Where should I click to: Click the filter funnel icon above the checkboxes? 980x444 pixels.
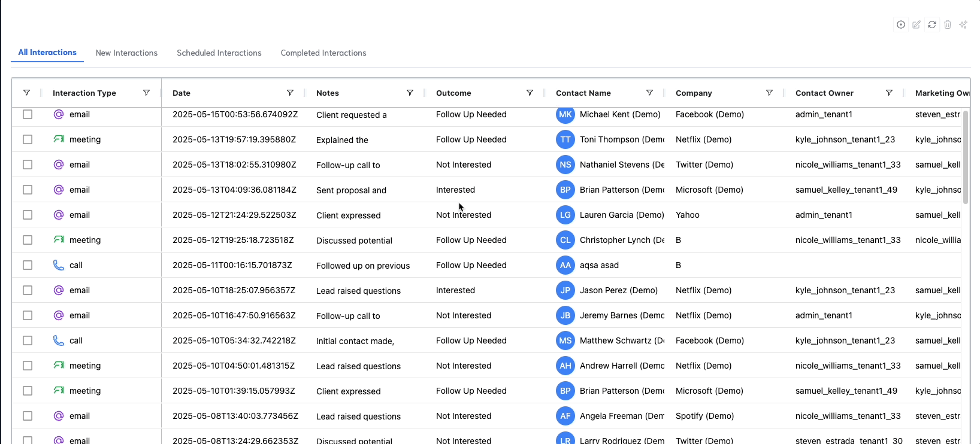(x=26, y=93)
